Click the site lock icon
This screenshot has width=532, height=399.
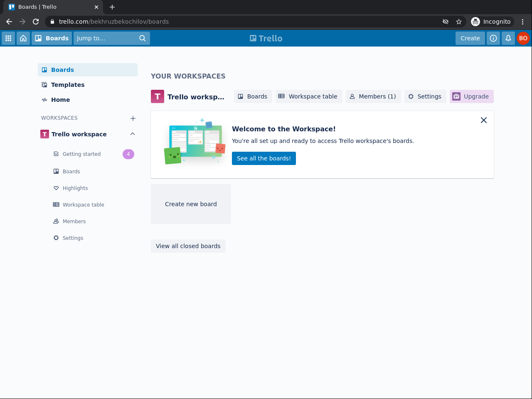(x=52, y=22)
